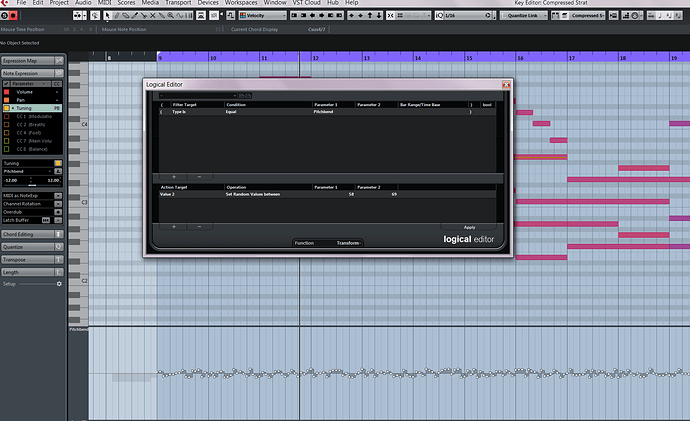This screenshot has height=421, width=690.
Task: Expand the Length inspector section
Action: tap(33, 272)
